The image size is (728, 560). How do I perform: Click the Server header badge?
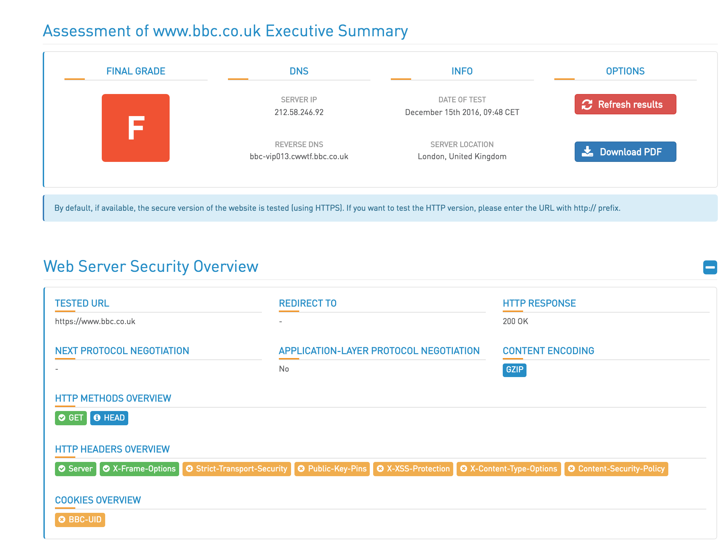click(76, 469)
